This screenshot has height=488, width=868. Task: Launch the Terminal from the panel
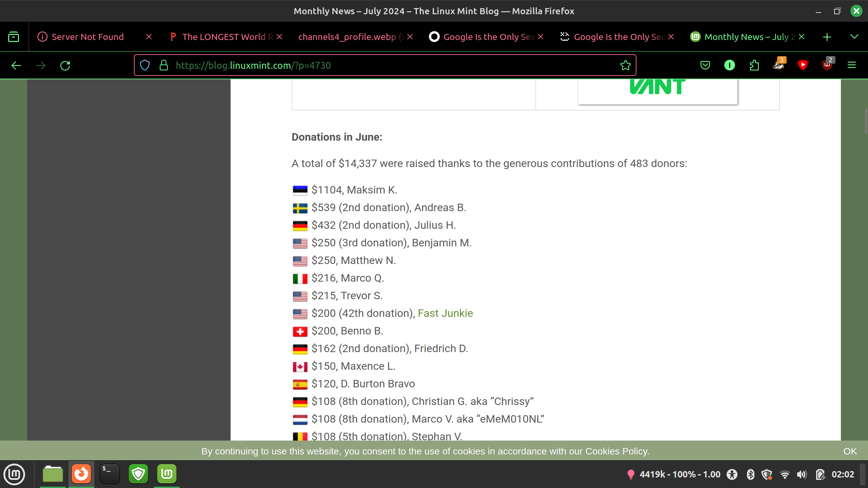click(x=110, y=474)
